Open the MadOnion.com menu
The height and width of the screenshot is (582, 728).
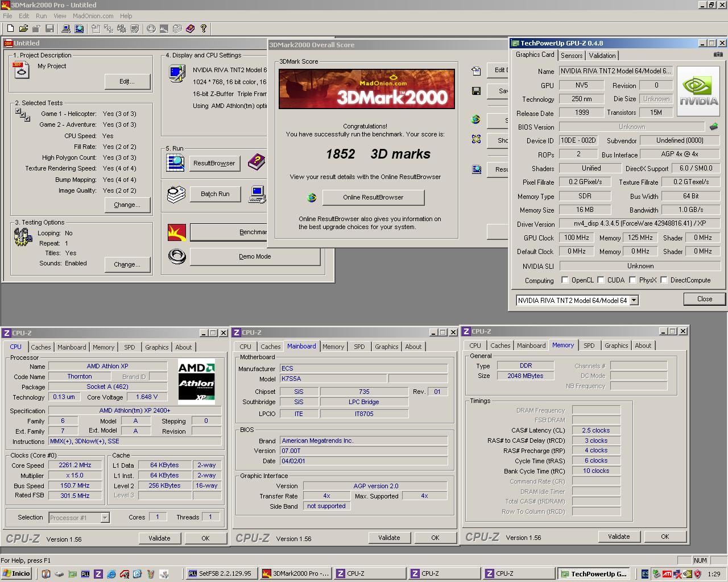[x=93, y=16]
